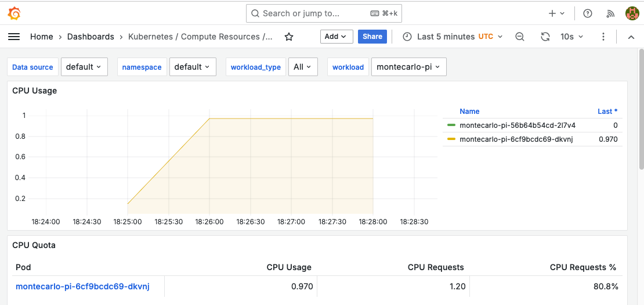Open the news RSS feed icon

610,13
